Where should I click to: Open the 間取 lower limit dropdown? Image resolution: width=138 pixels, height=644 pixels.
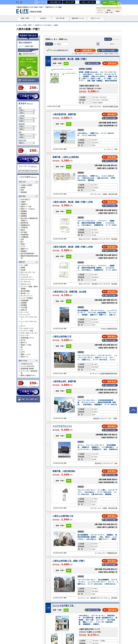tap(27, 135)
